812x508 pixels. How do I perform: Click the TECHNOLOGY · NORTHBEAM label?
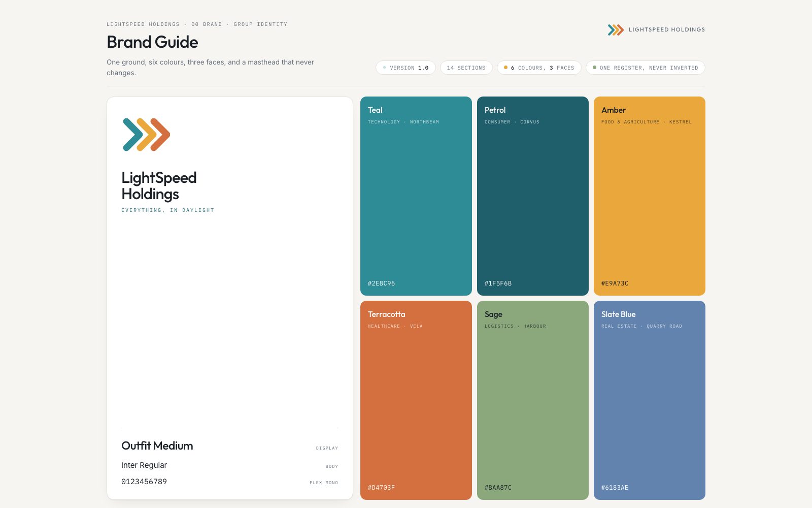403,122
